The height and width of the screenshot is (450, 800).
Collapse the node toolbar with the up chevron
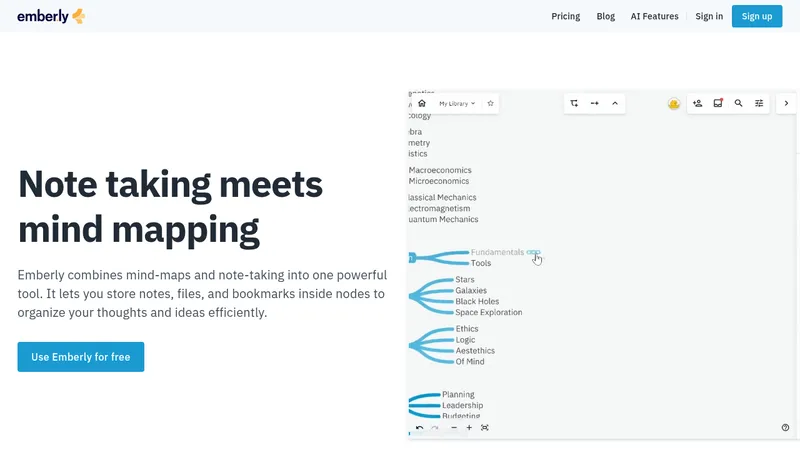tap(615, 104)
